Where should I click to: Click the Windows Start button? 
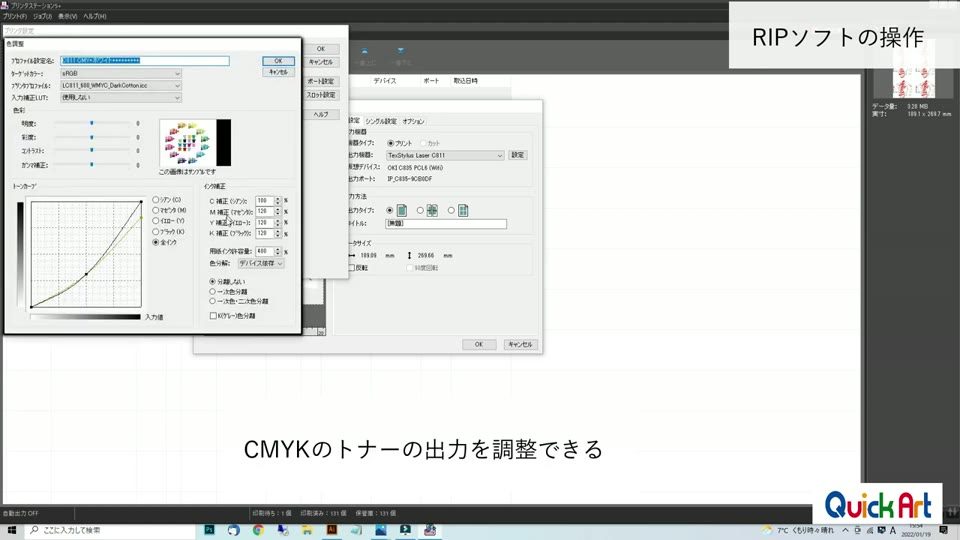12,530
